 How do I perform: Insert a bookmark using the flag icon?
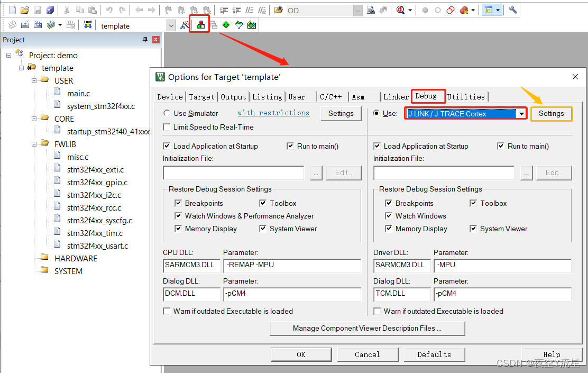168,10
